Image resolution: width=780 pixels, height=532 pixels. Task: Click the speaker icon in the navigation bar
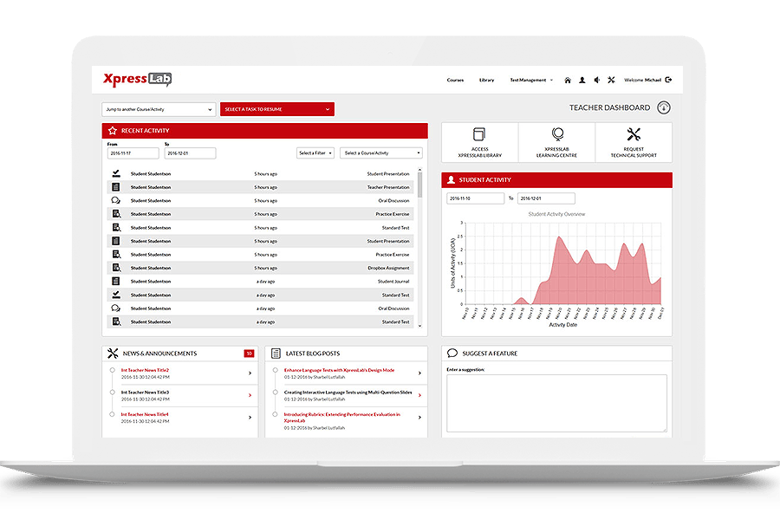(597, 80)
